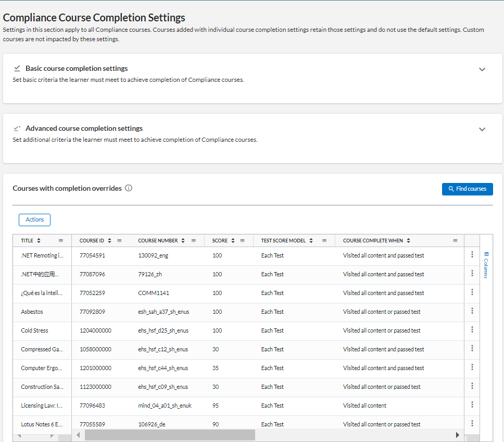Image resolution: width=504 pixels, height=442 pixels.
Task: Expand the Advanced course completion settings section
Action: click(x=482, y=128)
